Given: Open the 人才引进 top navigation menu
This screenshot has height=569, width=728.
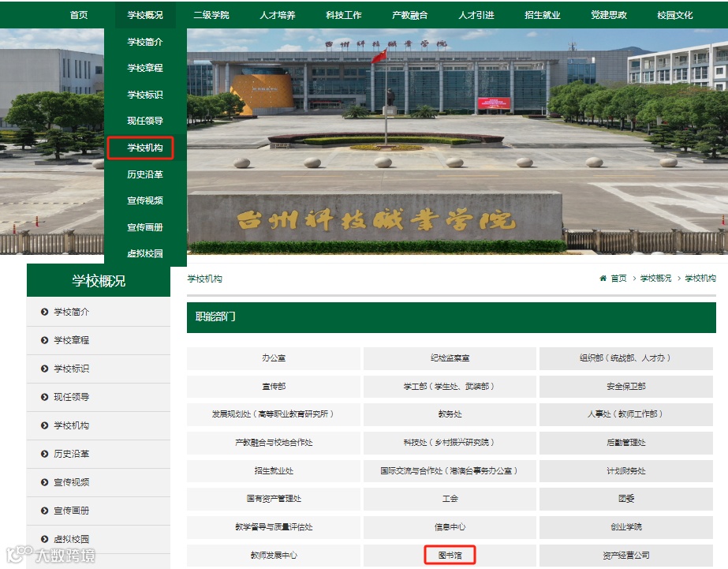Looking at the screenshot, I should 476,15.
